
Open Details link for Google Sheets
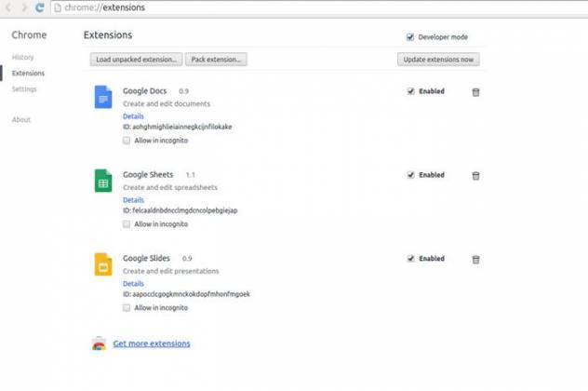point(133,200)
